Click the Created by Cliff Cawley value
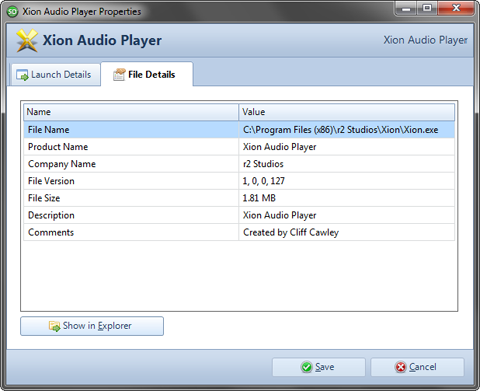The image size is (480, 391). click(x=291, y=232)
